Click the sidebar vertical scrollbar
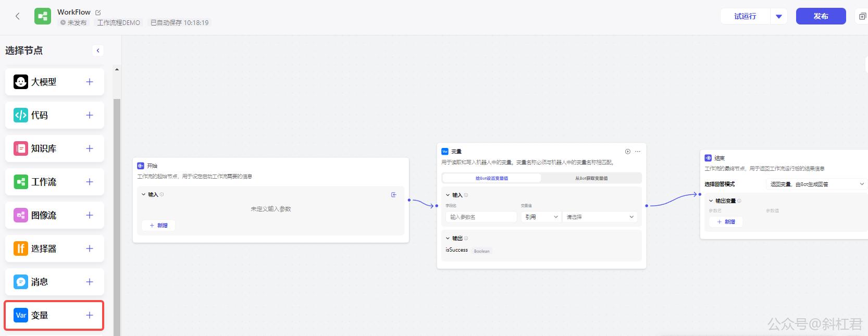Image resolution: width=868 pixels, height=336 pixels. point(117,217)
